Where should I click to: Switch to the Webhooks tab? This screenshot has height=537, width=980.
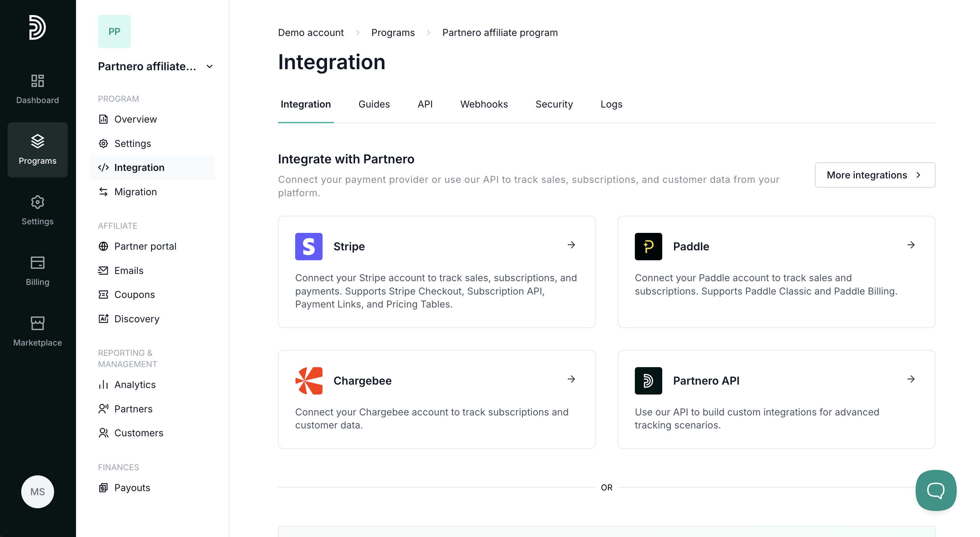click(483, 104)
